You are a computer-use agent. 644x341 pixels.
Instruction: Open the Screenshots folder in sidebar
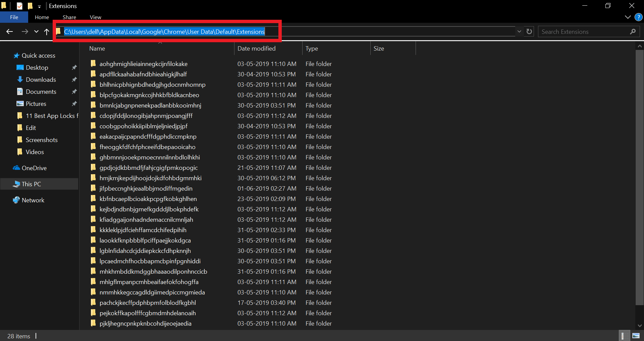click(42, 140)
